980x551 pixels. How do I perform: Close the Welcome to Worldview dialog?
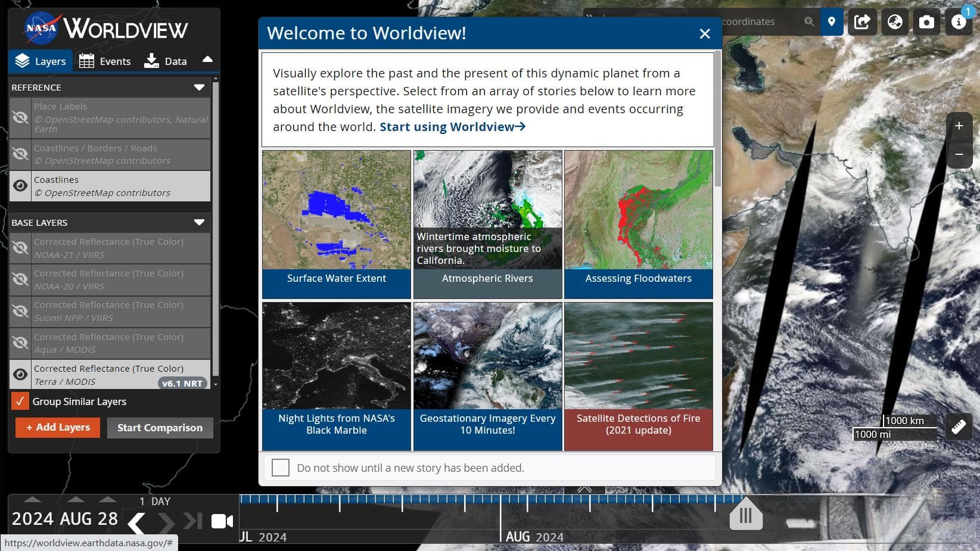pos(705,34)
